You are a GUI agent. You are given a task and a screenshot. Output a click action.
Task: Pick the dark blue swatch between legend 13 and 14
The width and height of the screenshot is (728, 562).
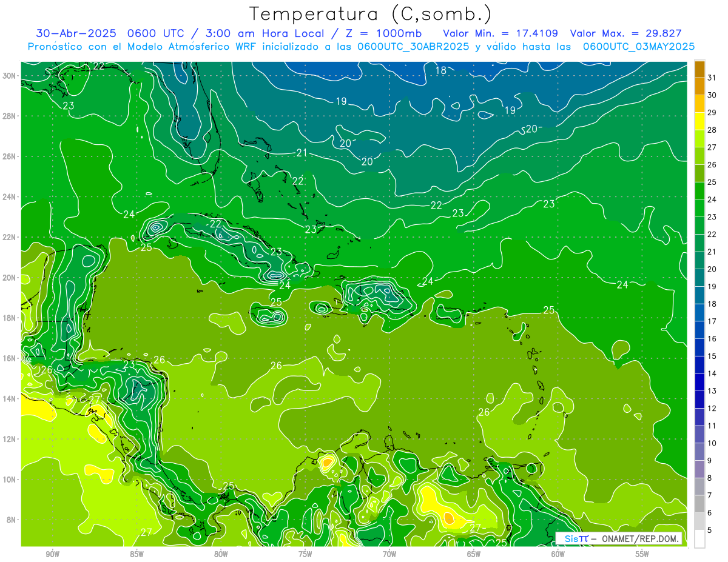coord(699,382)
